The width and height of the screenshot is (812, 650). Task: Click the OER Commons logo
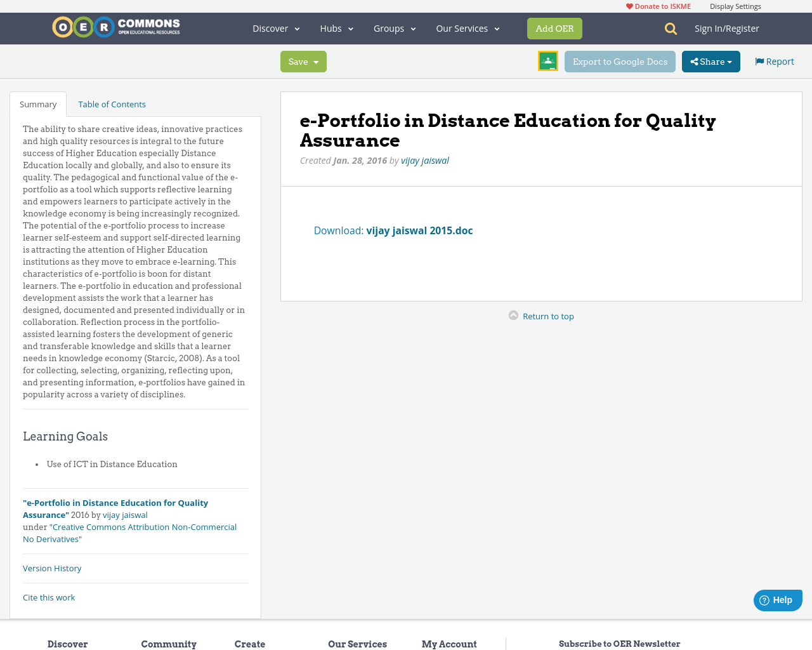[116, 25]
